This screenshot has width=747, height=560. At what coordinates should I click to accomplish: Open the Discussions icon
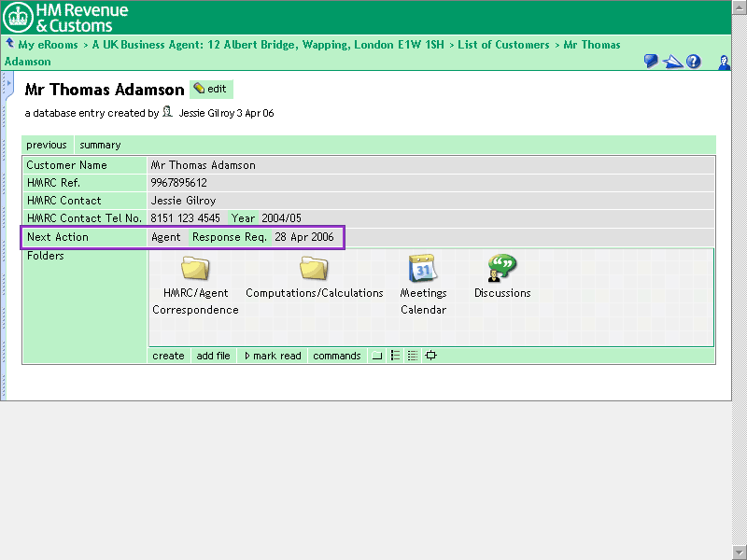coord(501,270)
